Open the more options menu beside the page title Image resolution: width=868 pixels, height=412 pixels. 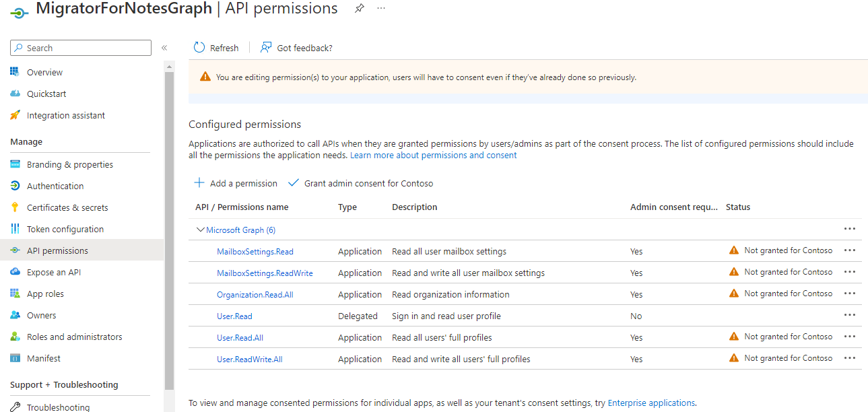[x=380, y=9]
